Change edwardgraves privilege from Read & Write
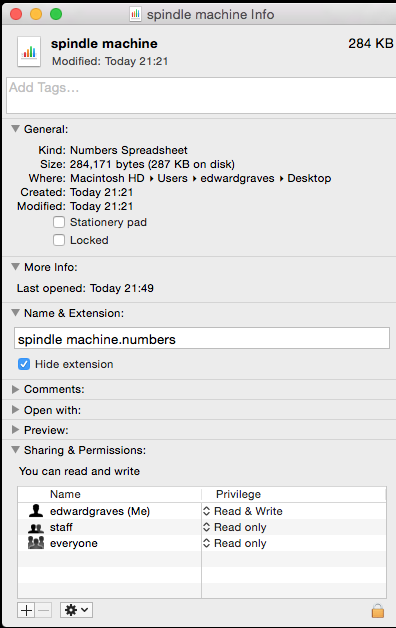Image resolution: width=396 pixels, height=628 pixels. click(x=243, y=511)
